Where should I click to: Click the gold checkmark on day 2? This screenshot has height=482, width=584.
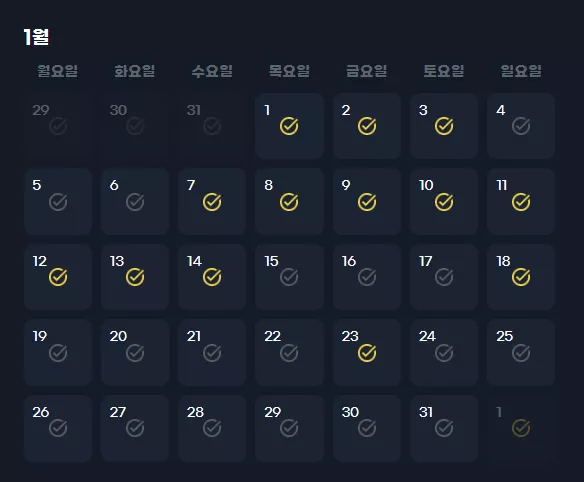point(367,126)
